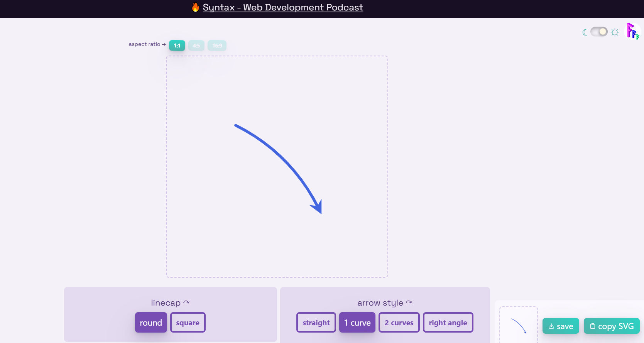Click the moon icon beside the theme switch

click(x=585, y=32)
